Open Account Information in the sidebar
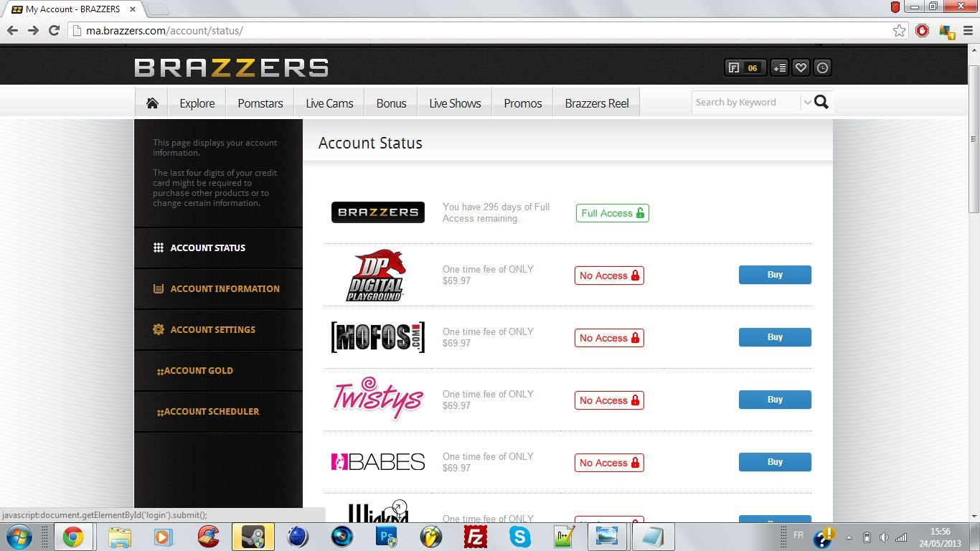Image resolution: width=980 pixels, height=551 pixels. click(x=218, y=289)
